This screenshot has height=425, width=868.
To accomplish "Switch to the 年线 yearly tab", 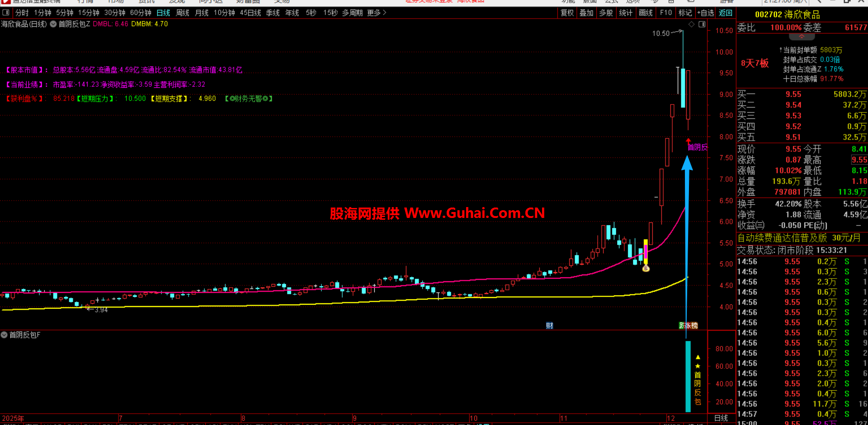I will tap(292, 13).
